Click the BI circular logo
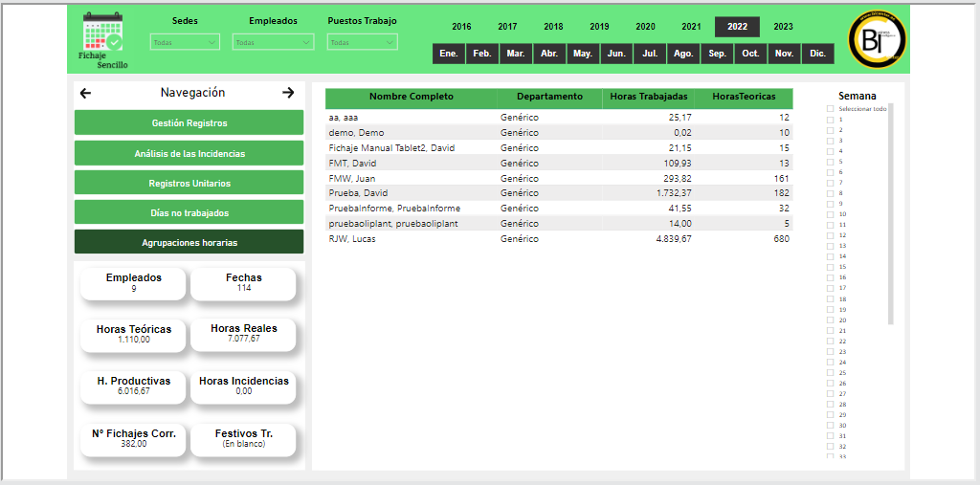This screenshot has width=980, height=485. (x=876, y=38)
